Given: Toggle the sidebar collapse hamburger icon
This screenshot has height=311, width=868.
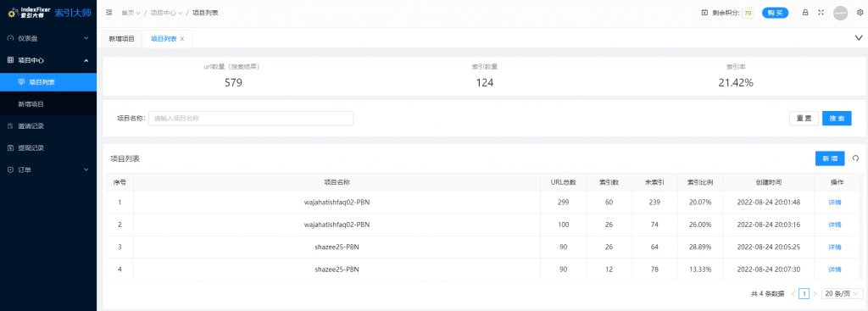Looking at the screenshot, I should coord(109,13).
